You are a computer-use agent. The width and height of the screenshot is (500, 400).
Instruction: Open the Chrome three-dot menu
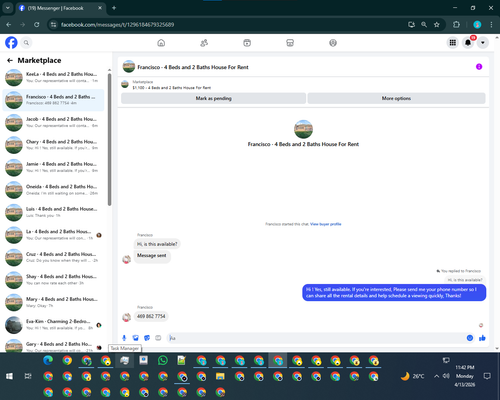(491, 25)
